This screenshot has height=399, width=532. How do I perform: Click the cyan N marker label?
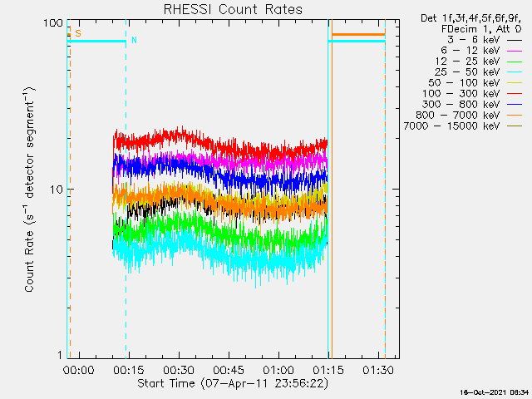point(134,40)
